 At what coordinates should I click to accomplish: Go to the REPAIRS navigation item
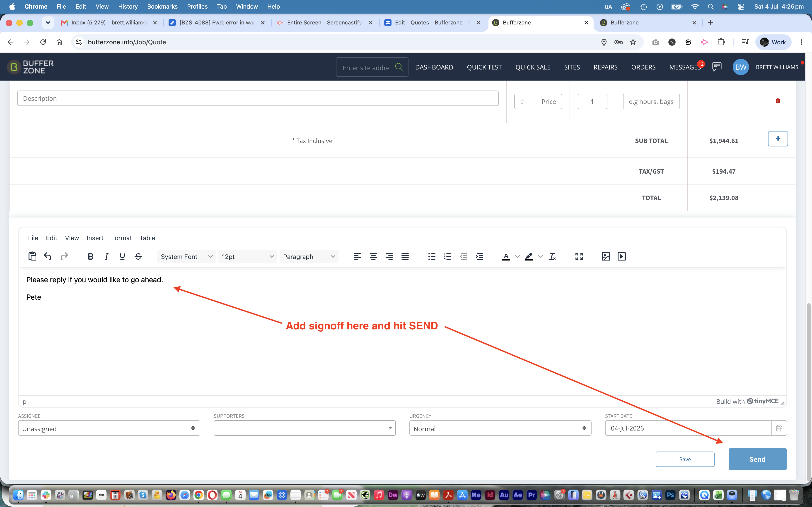pos(605,67)
